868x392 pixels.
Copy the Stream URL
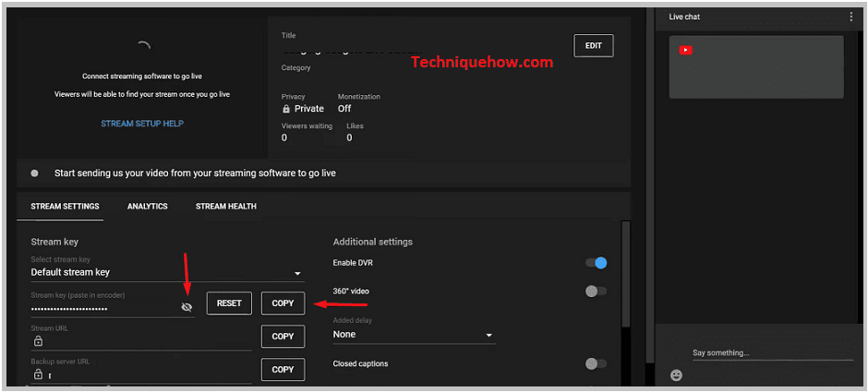pos(283,336)
